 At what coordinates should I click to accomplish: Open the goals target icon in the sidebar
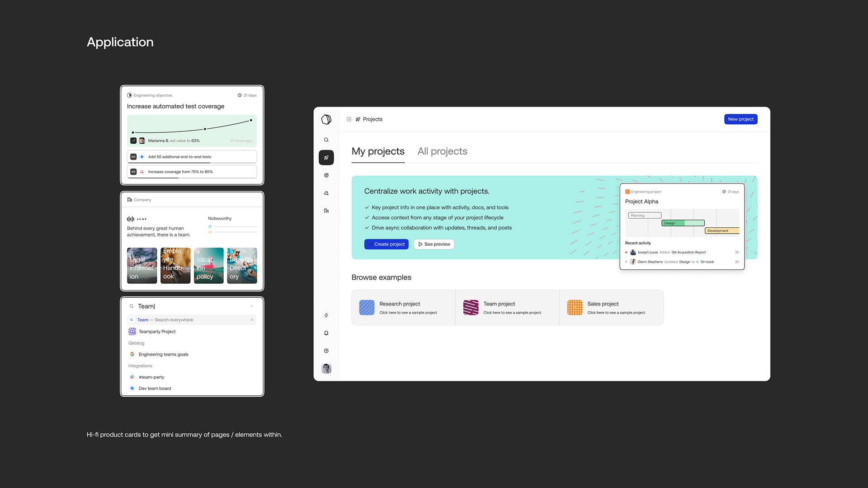326,175
